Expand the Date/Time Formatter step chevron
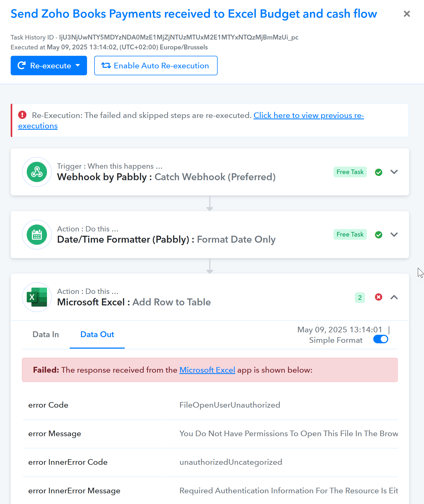The image size is (424, 504). [394, 235]
